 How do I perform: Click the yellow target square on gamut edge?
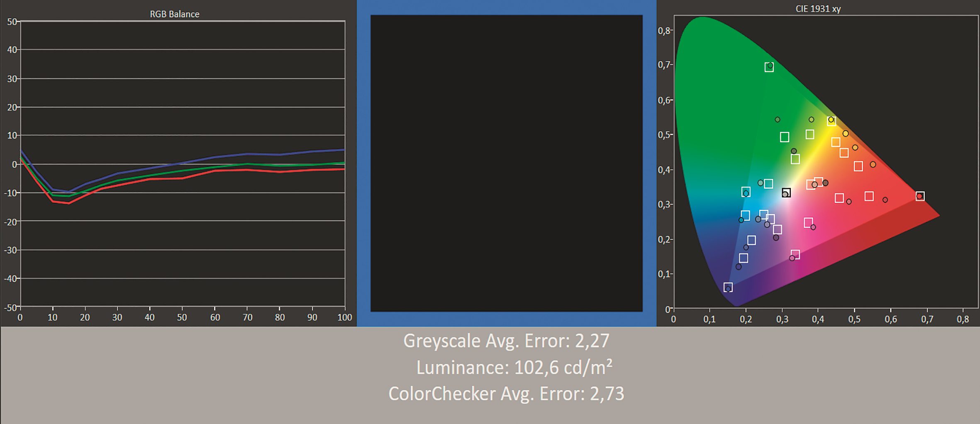tap(831, 121)
